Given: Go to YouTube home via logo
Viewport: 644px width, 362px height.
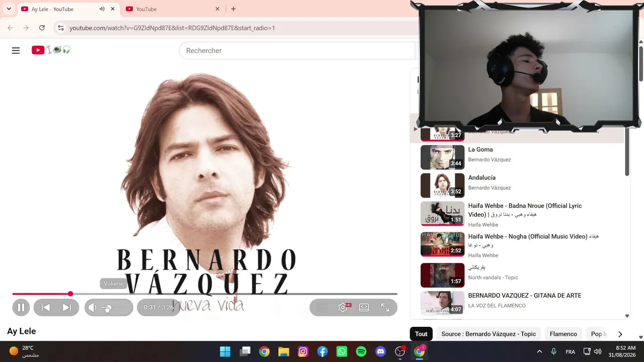Looking at the screenshot, I should click(x=51, y=50).
